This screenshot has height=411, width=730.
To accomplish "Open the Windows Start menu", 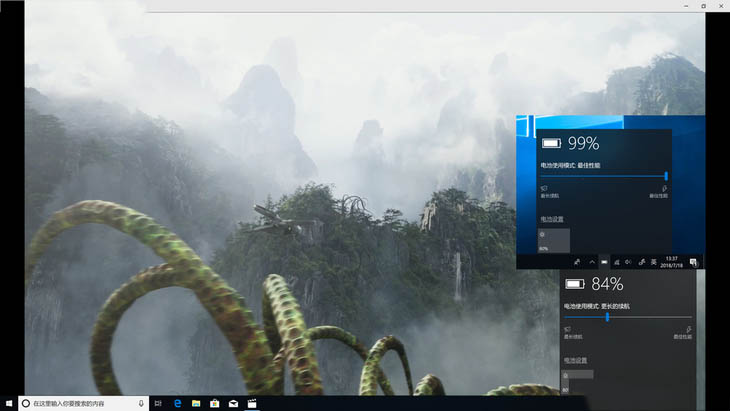I will tap(8, 403).
